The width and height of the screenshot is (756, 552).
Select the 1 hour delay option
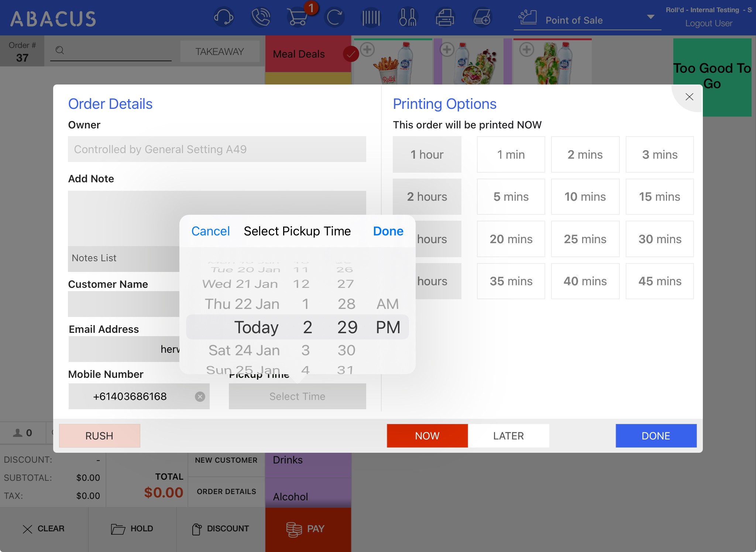coord(427,155)
